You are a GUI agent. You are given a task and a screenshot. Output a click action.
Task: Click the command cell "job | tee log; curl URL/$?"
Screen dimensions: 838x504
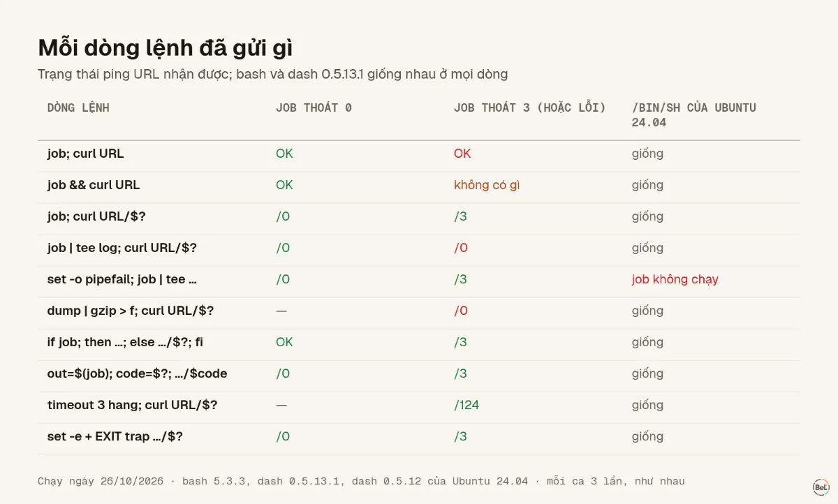click(x=122, y=248)
